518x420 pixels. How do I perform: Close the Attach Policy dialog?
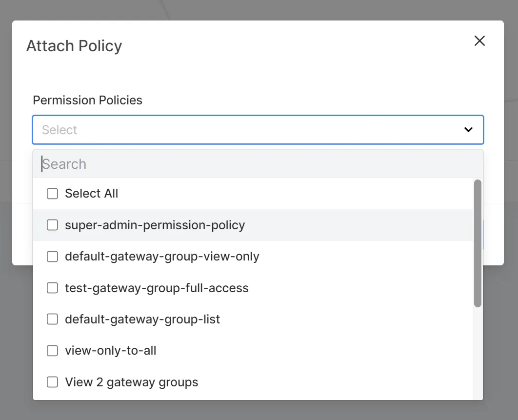point(479,41)
